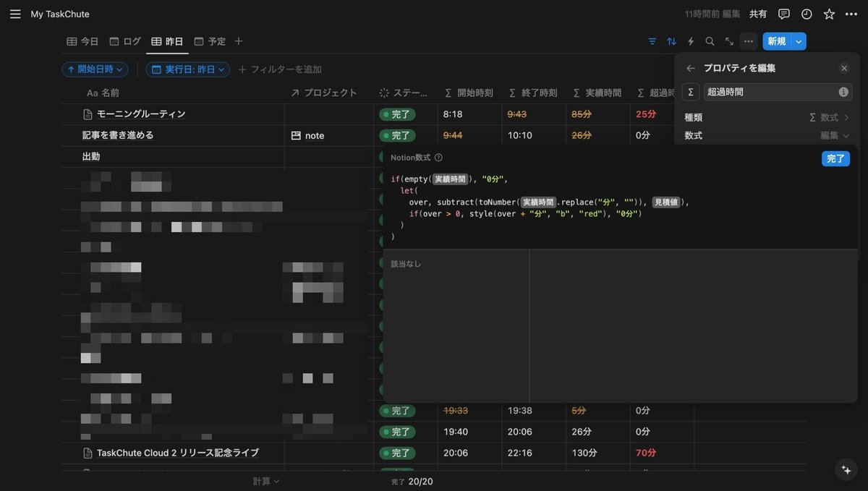Viewport: 868px width, 491px height.
Task: Click the 共有 share button
Action: click(758, 14)
